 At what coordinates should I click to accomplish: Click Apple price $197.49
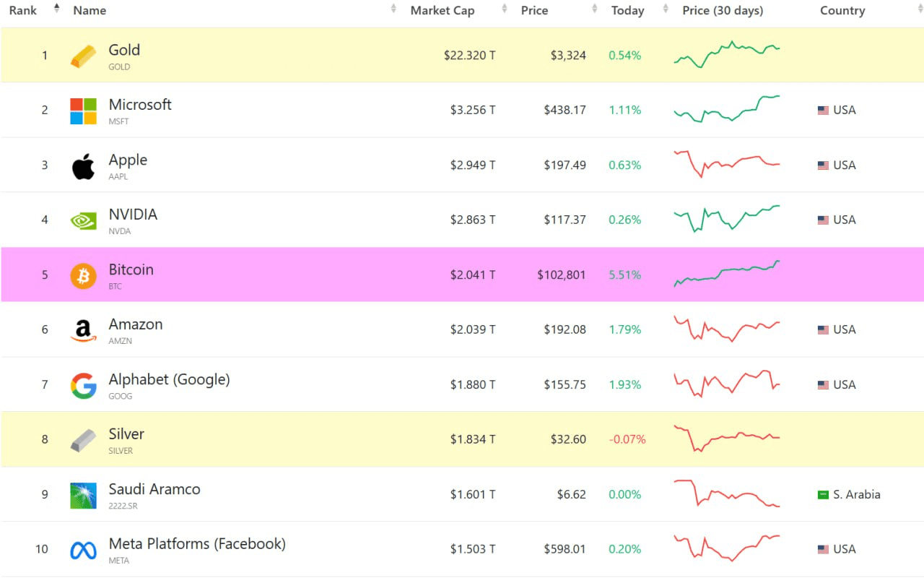pos(565,165)
